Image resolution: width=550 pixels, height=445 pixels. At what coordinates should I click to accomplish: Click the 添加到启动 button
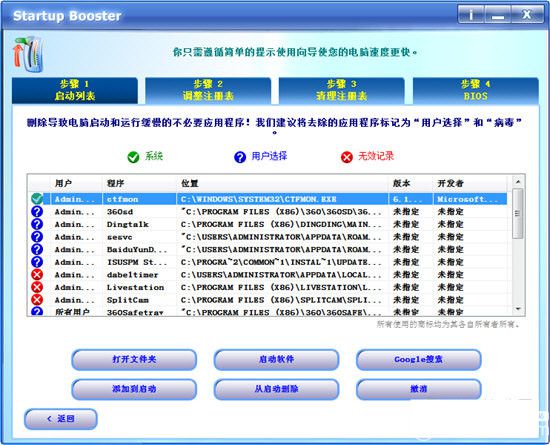(134, 389)
